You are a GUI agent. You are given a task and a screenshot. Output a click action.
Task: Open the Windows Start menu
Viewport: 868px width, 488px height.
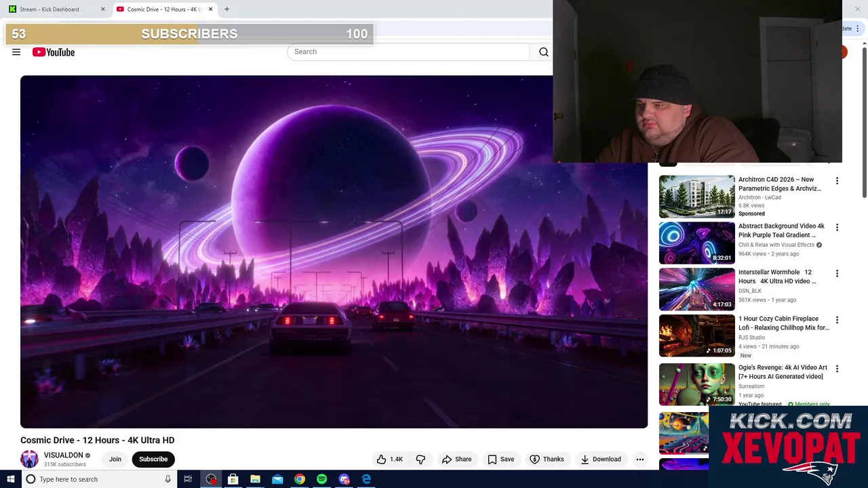click(10, 479)
